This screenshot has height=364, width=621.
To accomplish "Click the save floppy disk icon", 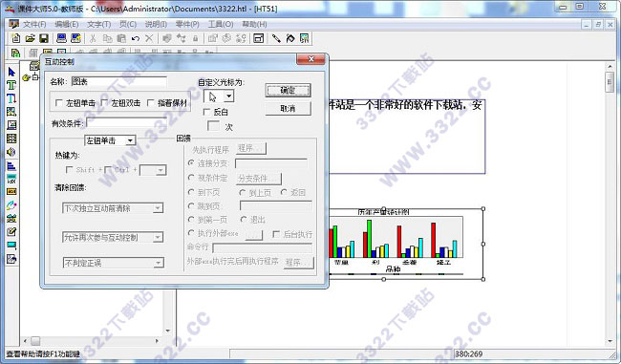I will 44,38.
